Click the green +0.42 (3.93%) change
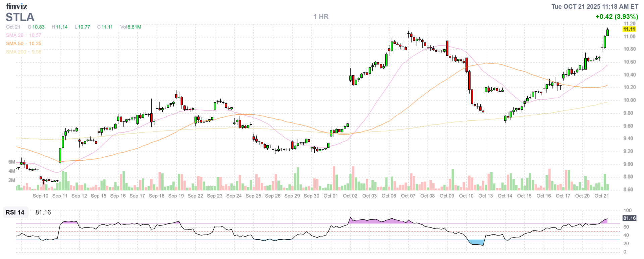644x259 pixels. [616, 16]
